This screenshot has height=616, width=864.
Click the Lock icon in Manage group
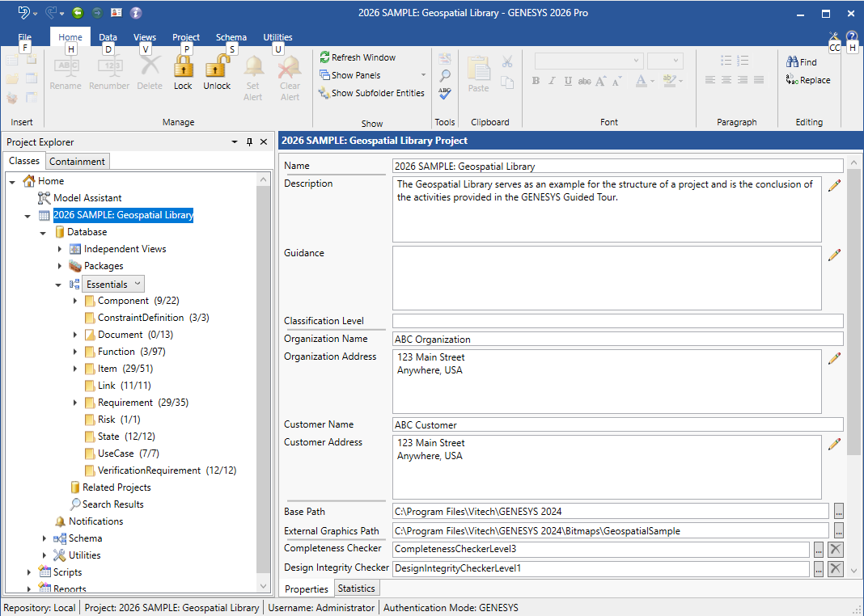click(x=183, y=68)
